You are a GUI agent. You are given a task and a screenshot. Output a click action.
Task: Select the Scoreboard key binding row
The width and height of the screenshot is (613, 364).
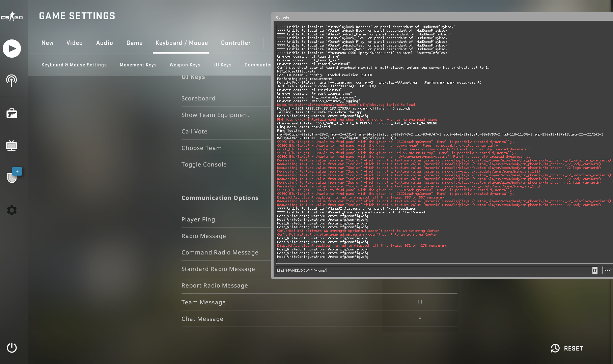[226, 98]
